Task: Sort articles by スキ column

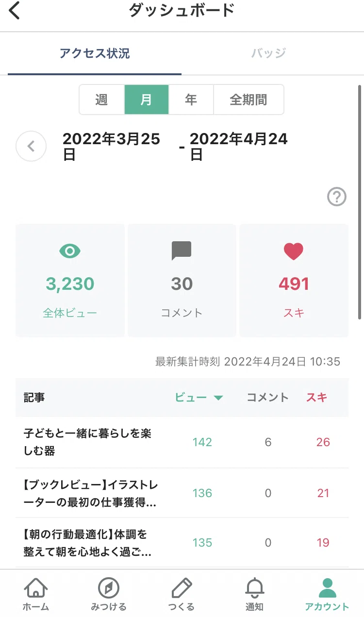Action: (317, 398)
